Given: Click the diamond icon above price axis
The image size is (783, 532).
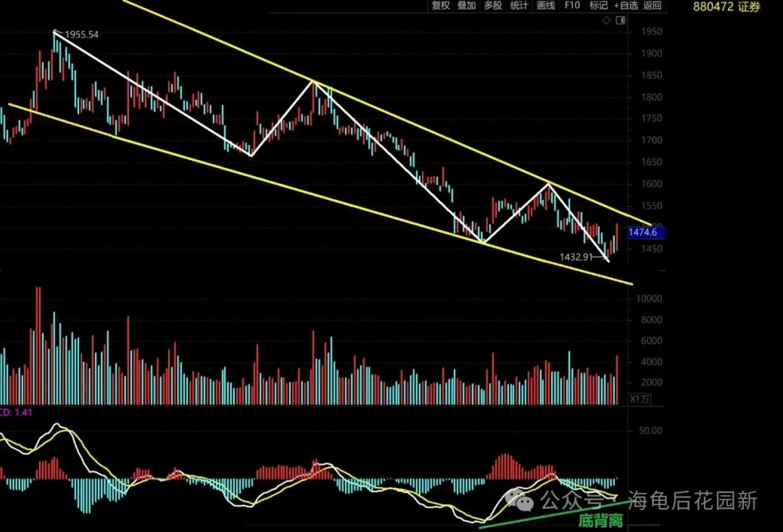Looking at the screenshot, I should (x=606, y=20).
